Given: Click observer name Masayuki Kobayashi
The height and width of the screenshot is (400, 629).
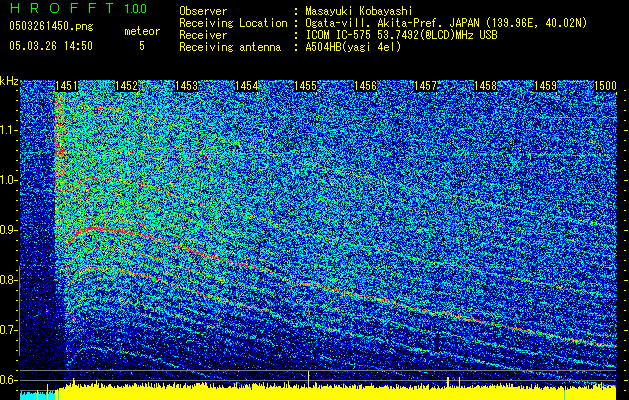Looking at the screenshot, I should (x=358, y=11).
